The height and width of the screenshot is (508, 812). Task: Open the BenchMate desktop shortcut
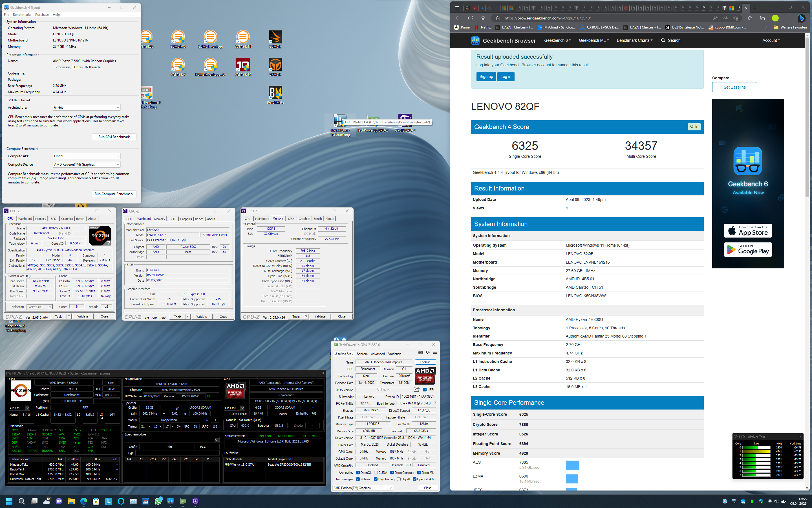pos(275,95)
